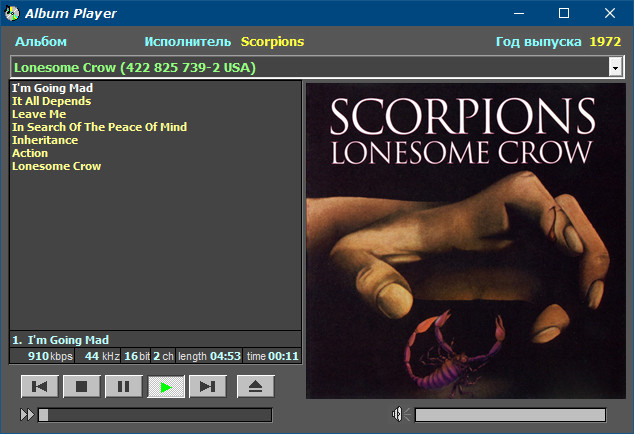Pause the current song

click(124, 387)
